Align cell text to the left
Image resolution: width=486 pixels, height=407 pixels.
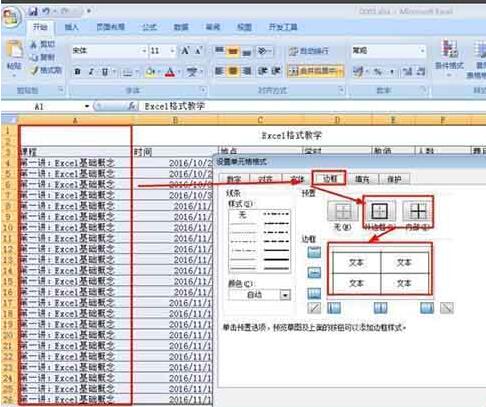(219, 71)
